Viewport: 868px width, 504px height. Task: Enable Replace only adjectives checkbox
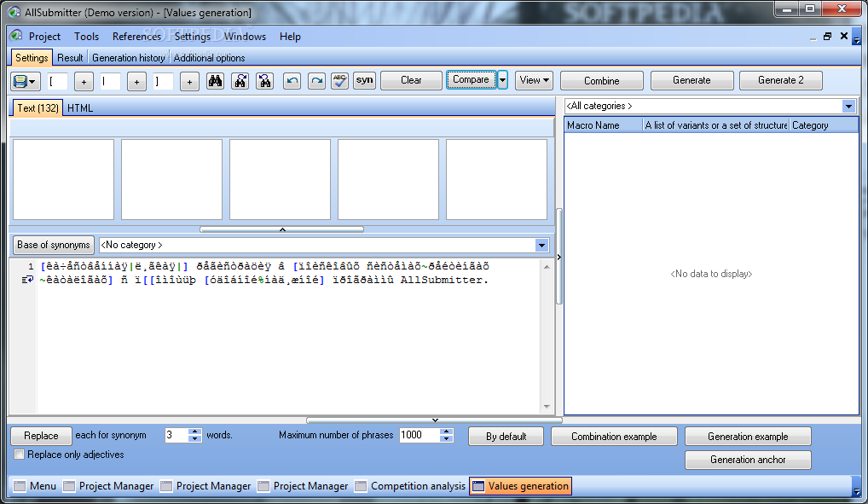[x=20, y=455]
